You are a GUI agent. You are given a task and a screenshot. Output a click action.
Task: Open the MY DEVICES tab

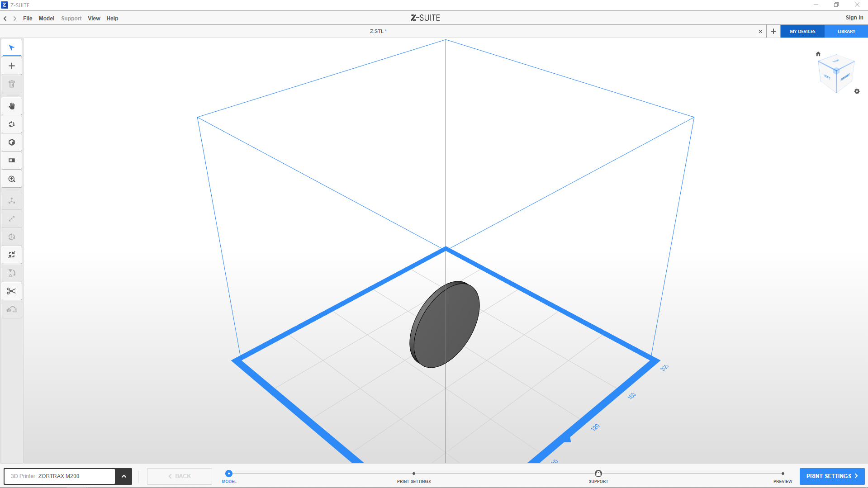pyautogui.click(x=802, y=32)
